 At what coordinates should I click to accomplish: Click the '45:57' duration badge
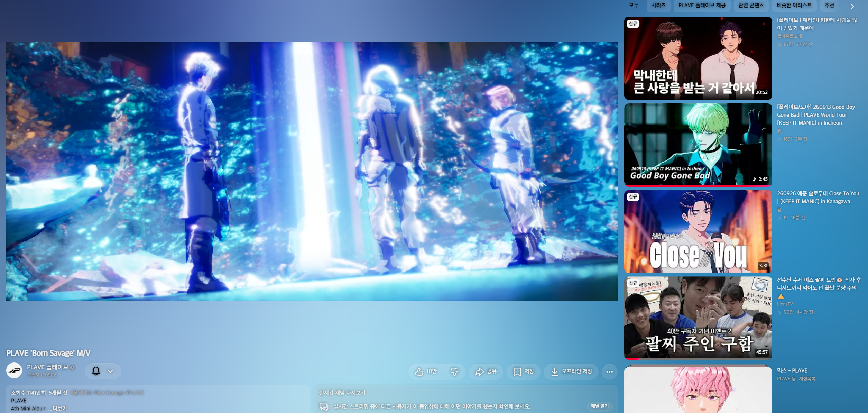(762, 352)
